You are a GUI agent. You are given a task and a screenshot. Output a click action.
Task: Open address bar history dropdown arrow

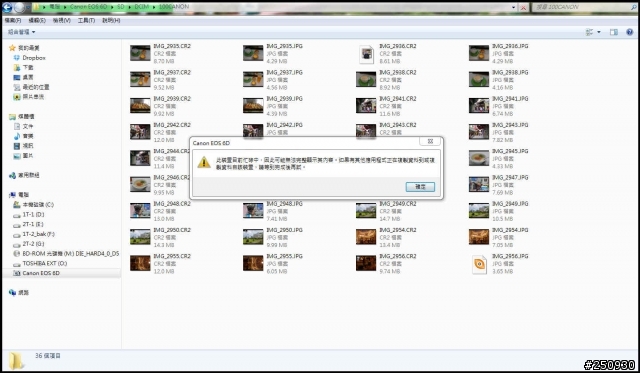click(513, 7)
